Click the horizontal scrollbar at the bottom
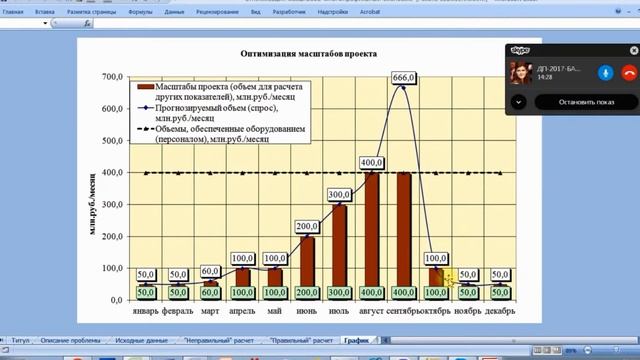The width and height of the screenshot is (640, 360). pyautogui.click(x=513, y=340)
